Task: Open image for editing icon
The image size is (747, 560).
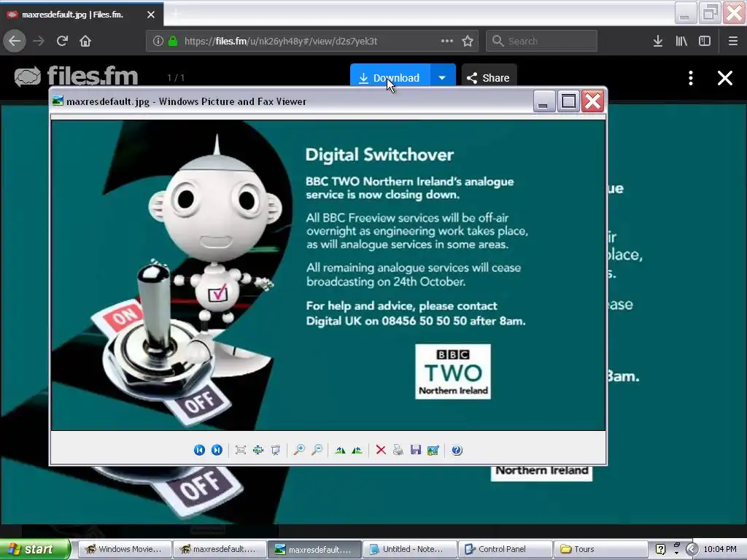Action: [x=433, y=450]
